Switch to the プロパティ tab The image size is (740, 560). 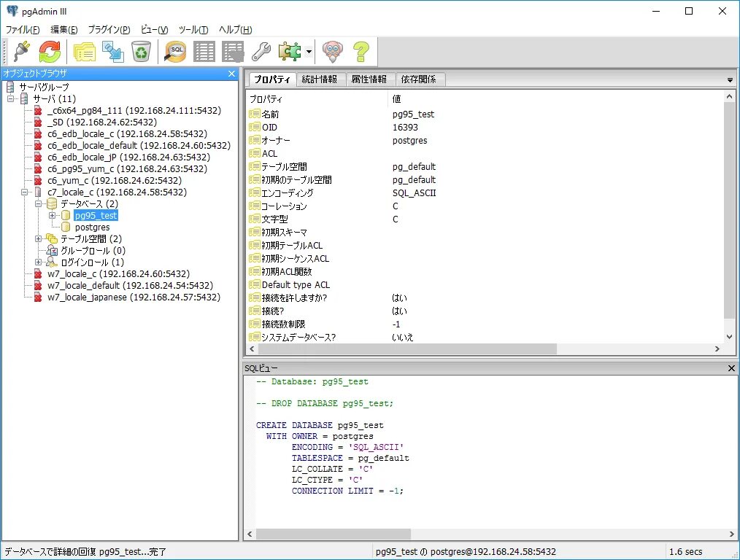pyautogui.click(x=271, y=79)
